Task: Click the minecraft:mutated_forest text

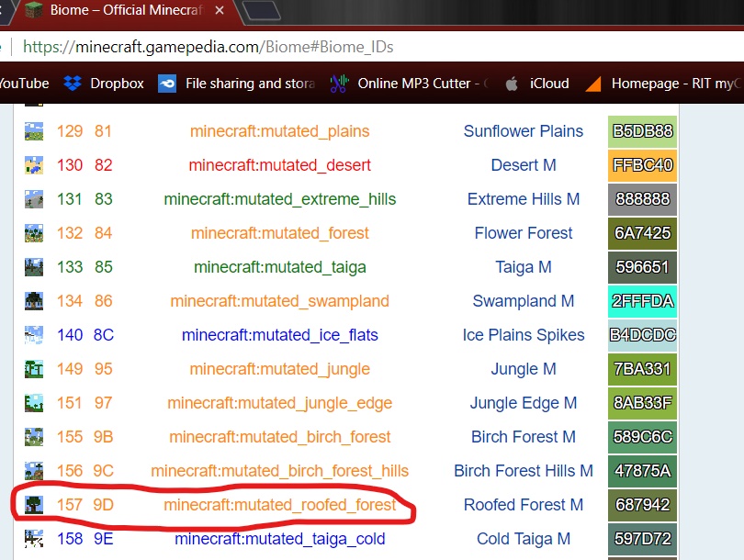Action: point(279,233)
